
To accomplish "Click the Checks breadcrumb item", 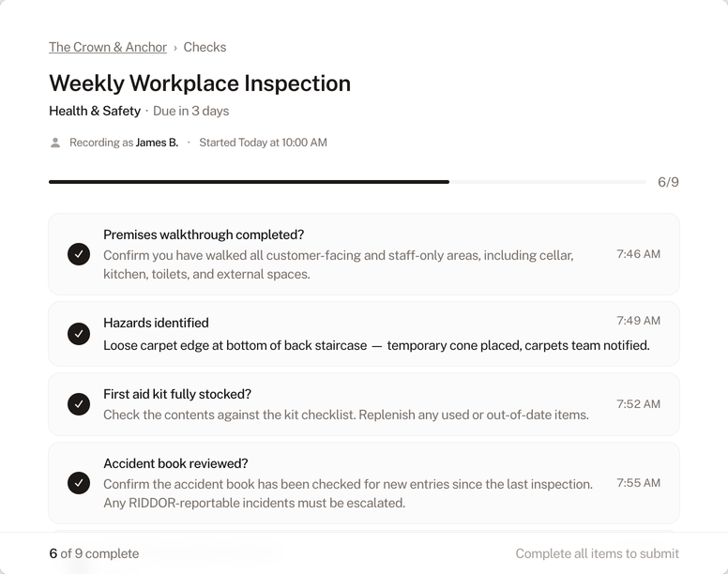I will tap(205, 47).
